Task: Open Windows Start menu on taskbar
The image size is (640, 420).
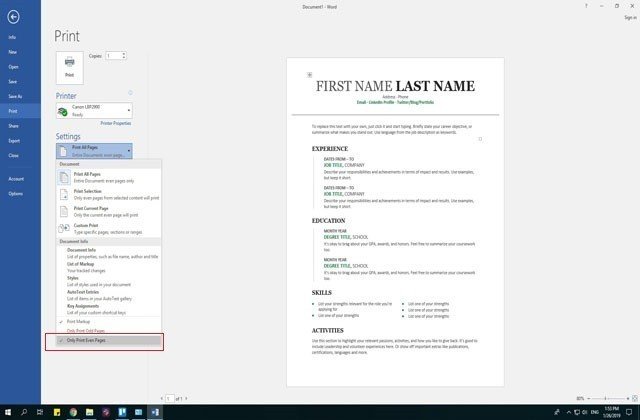Action: point(7,412)
